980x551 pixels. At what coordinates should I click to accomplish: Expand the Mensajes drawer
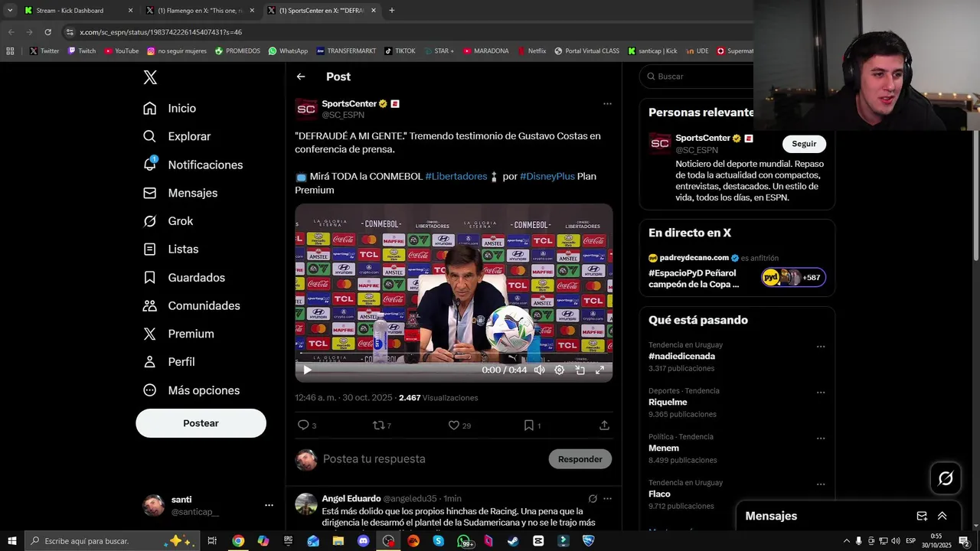(x=942, y=516)
